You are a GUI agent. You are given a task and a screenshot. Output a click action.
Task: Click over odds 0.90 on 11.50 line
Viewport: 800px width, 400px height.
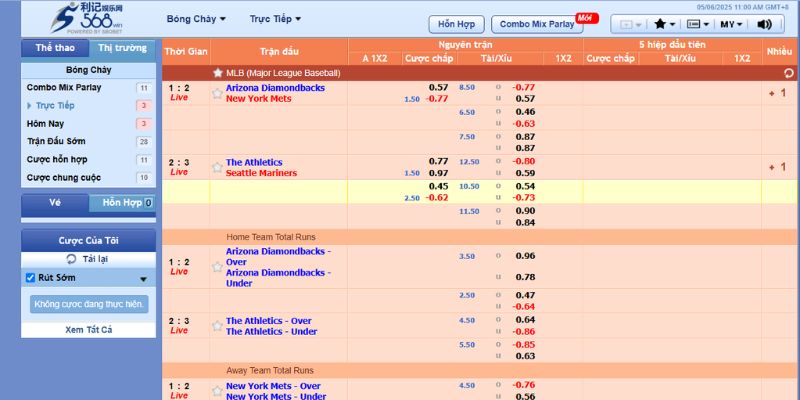pos(525,211)
